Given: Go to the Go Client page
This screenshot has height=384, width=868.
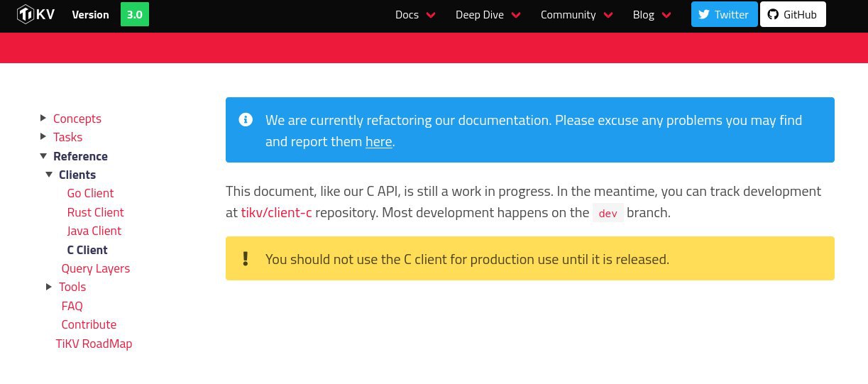Looking at the screenshot, I should [90, 193].
